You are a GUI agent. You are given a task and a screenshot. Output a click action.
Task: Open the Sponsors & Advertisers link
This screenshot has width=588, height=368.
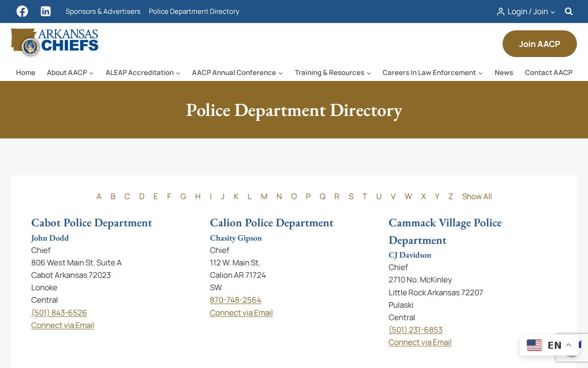click(103, 11)
